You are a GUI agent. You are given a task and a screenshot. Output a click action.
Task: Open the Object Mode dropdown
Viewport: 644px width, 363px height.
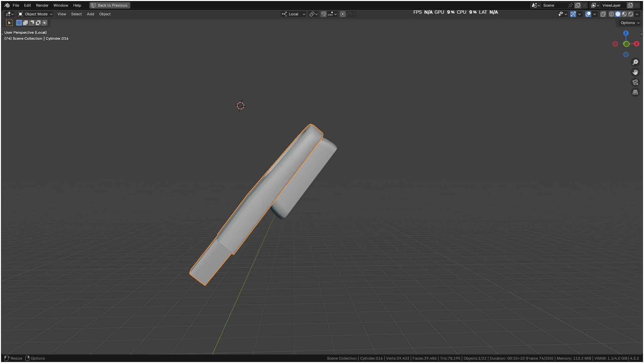pyautogui.click(x=35, y=14)
